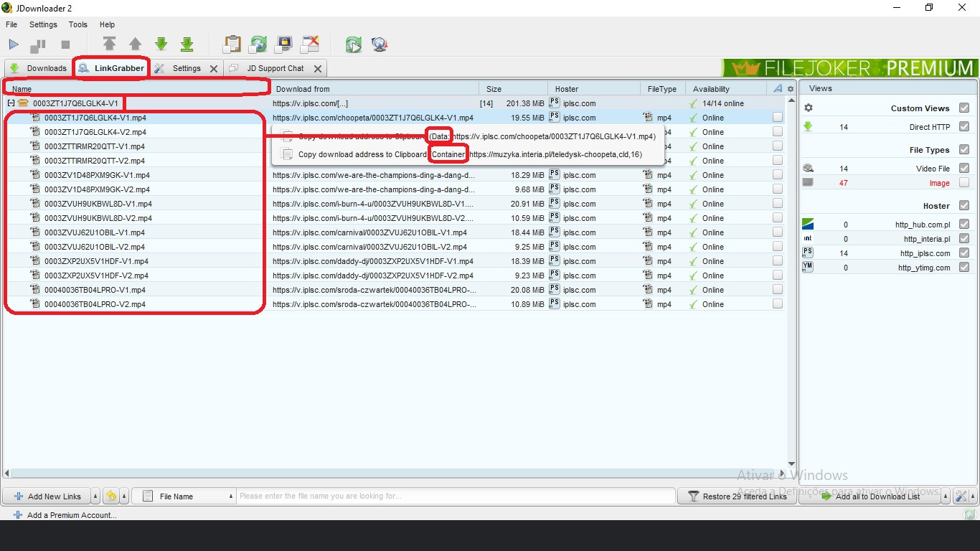Collapse the 0003ZT1J7Q6LGLK4-V1 package

click(x=11, y=103)
